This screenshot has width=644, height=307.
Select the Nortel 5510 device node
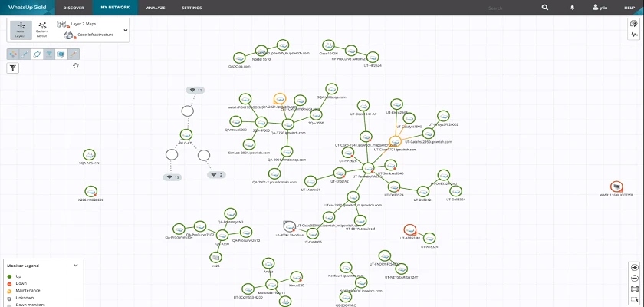[261, 51]
